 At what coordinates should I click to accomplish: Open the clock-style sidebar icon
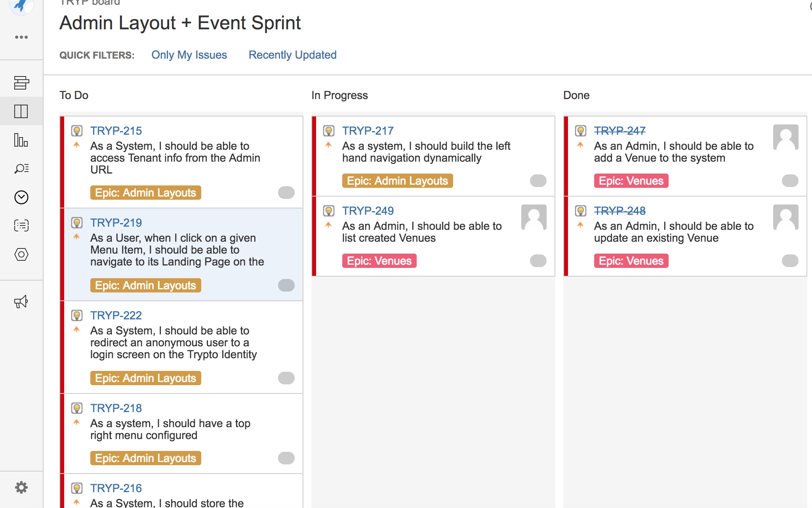(21, 197)
